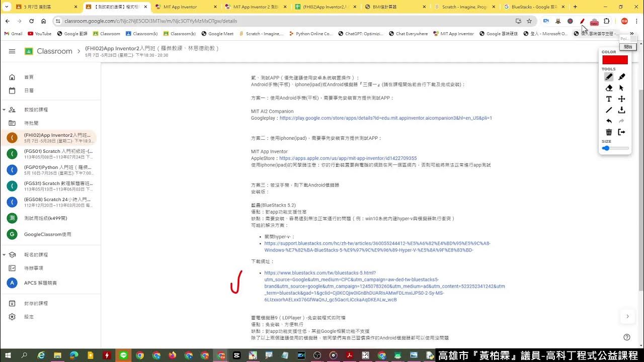The width and height of the screenshot is (644, 362).
Task: Click the download/save drawing icon
Action: point(622,110)
